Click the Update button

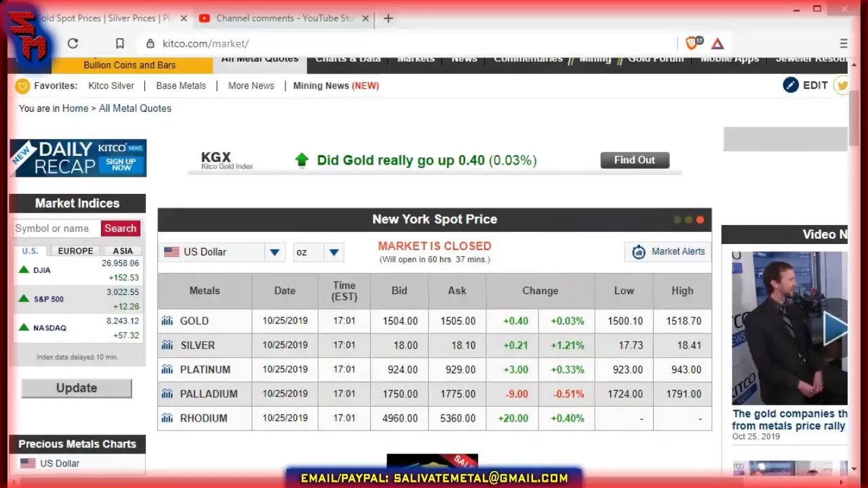[77, 388]
